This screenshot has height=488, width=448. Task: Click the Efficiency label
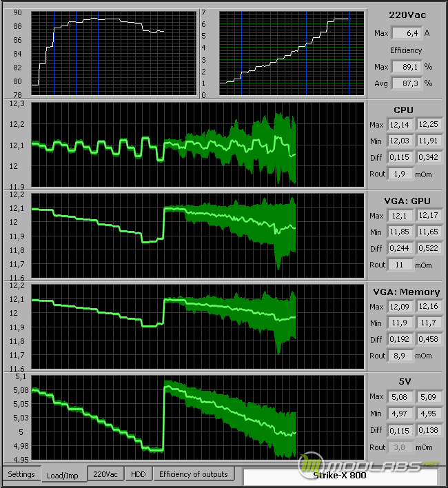(406, 50)
